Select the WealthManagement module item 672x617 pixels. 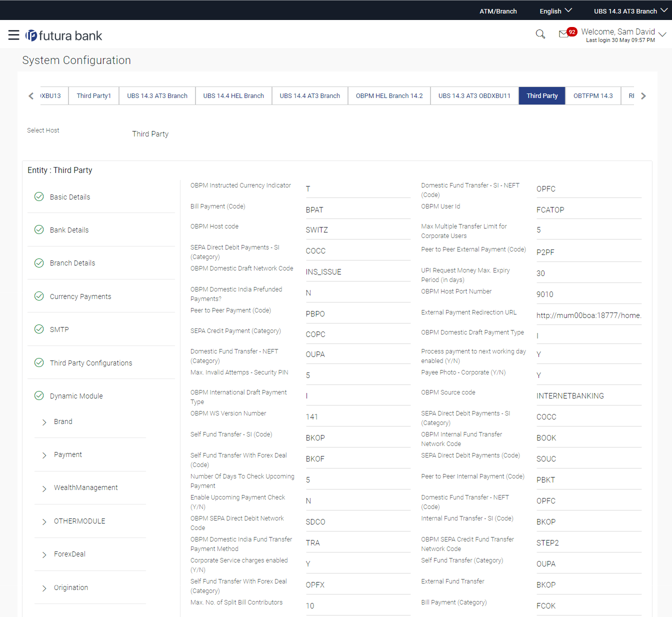(x=86, y=487)
